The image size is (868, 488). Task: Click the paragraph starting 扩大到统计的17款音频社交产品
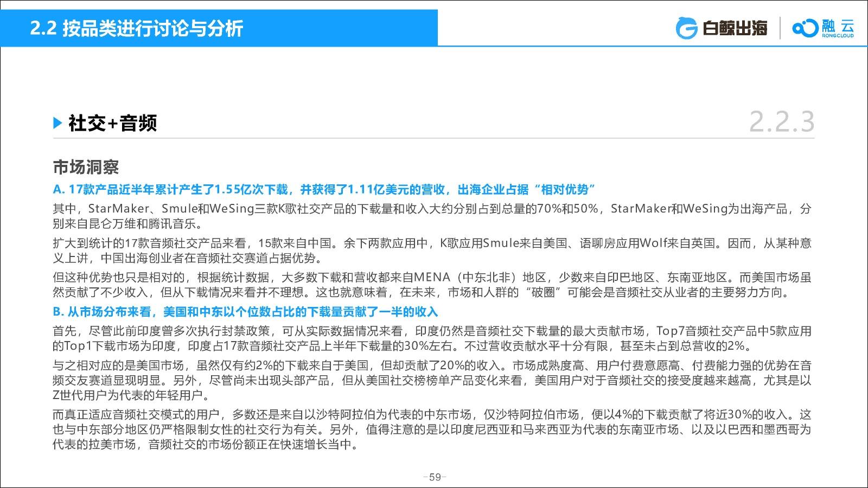[432, 251]
